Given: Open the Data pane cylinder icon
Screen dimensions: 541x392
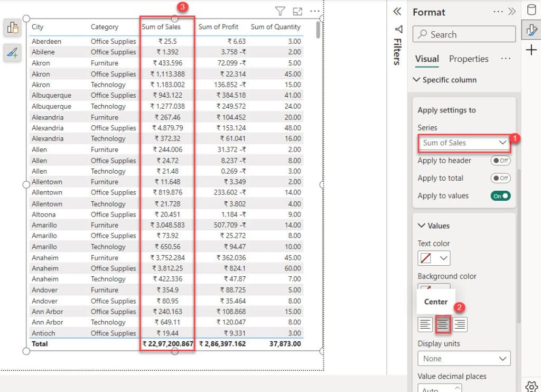Looking at the screenshot, I should (531, 10).
